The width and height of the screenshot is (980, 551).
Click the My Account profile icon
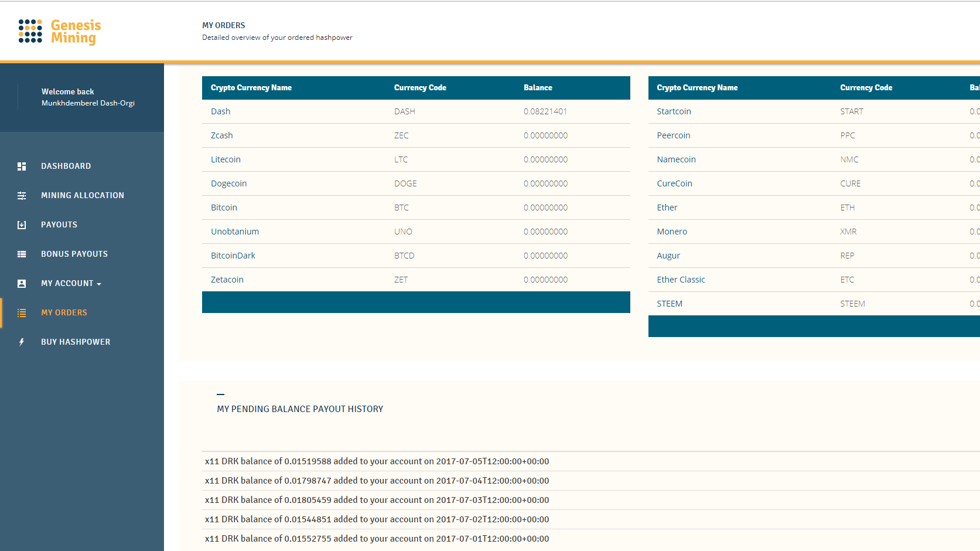coord(22,284)
